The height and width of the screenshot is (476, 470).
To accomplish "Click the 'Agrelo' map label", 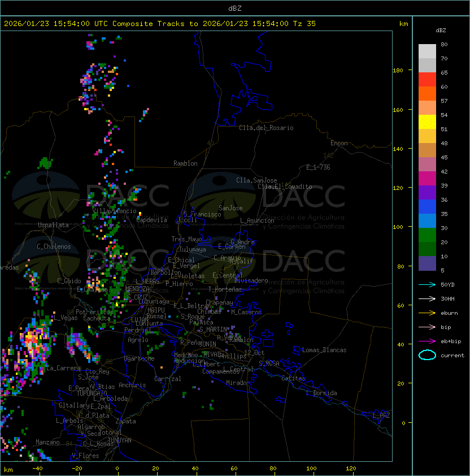I will tap(138, 340).
